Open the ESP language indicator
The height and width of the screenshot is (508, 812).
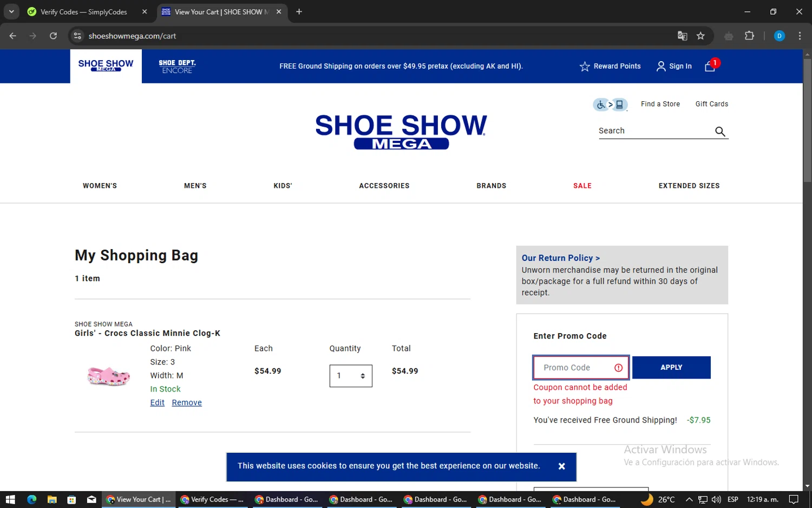(733, 499)
